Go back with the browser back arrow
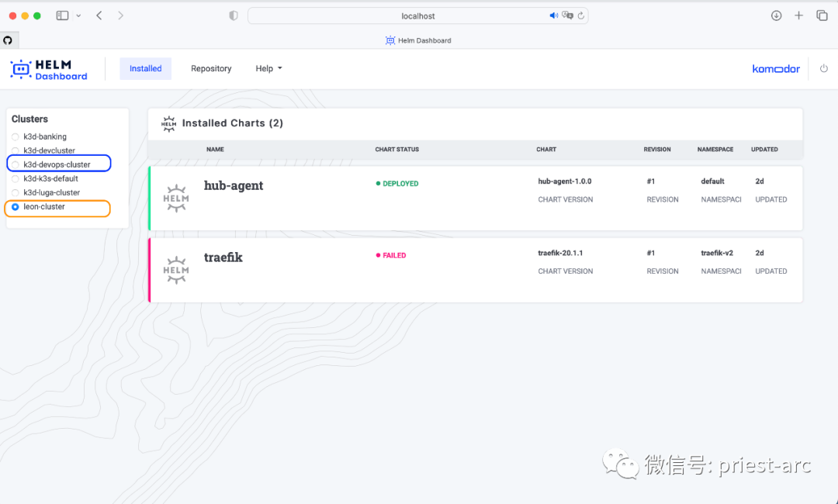838x504 pixels. point(99,16)
